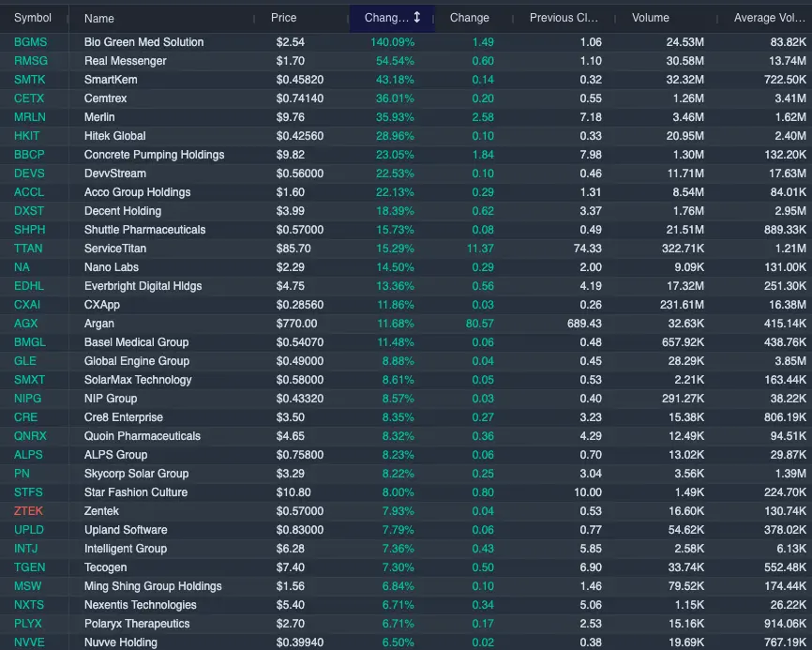Click the sort arrow icon in Change % header
Screen dimensions: 812x650
pyautogui.click(x=417, y=18)
